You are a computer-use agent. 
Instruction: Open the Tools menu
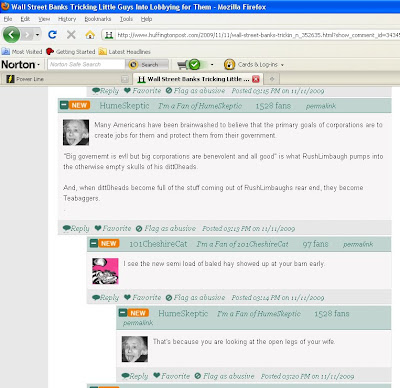pyautogui.click(x=126, y=19)
